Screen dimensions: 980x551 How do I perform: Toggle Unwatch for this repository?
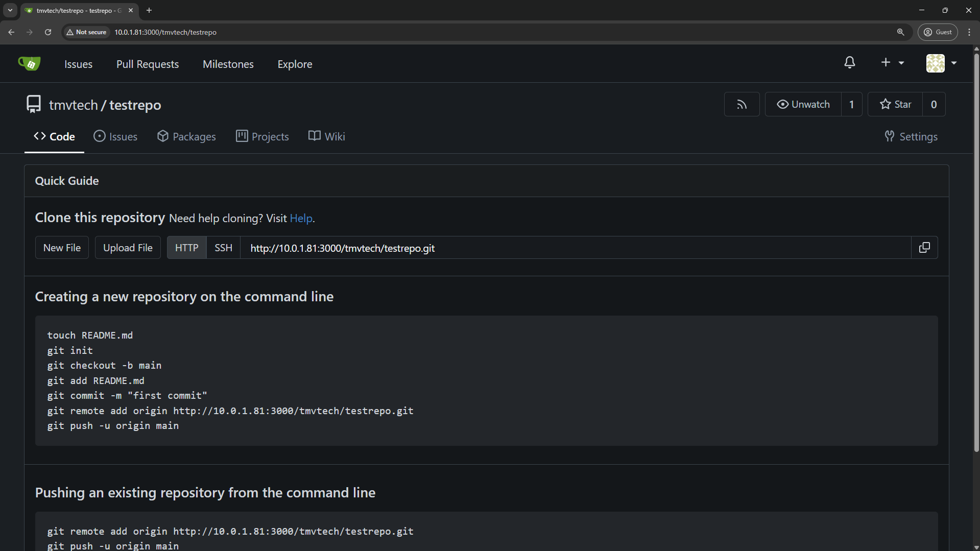tap(803, 104)
